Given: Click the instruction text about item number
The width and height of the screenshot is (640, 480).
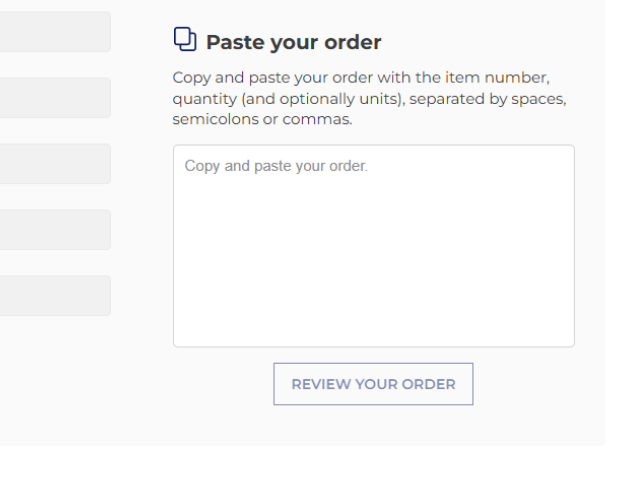Looking at the screenshot, I should 361,77.
